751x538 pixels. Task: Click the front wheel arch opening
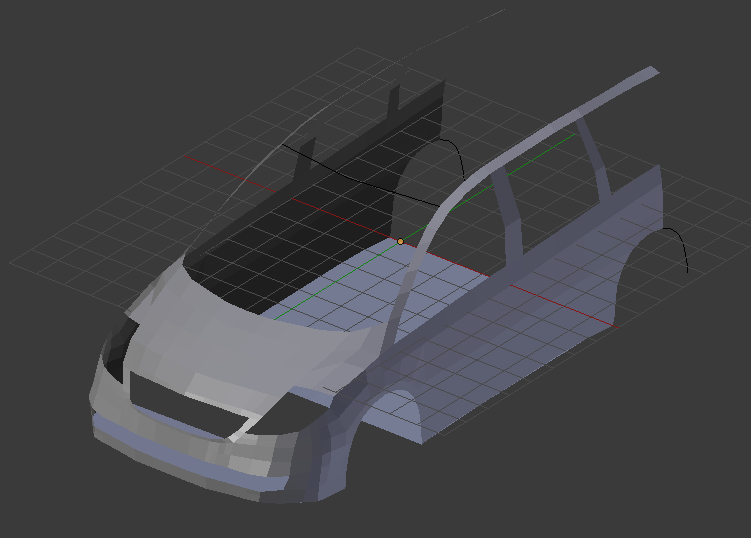tap(395, 410)
